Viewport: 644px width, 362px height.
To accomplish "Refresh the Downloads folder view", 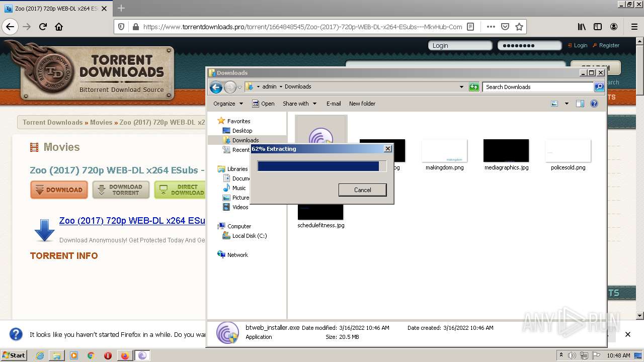I will (474, 87).
